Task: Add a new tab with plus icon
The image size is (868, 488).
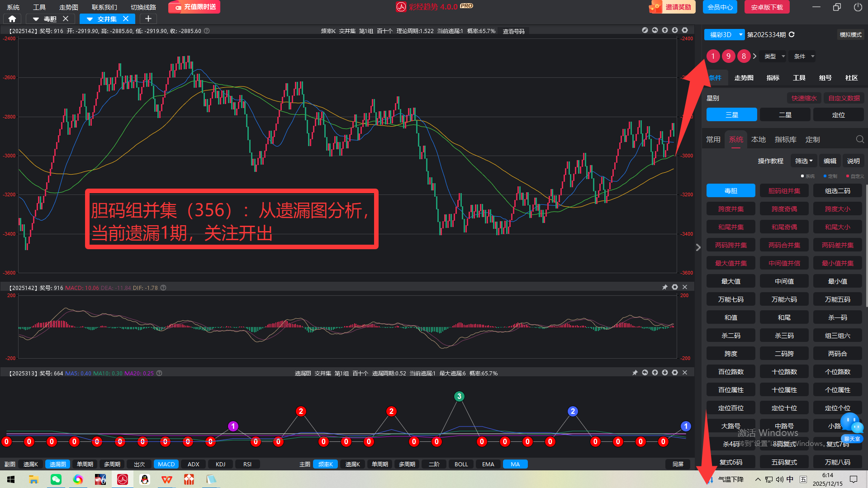Action: coord(148,19)
